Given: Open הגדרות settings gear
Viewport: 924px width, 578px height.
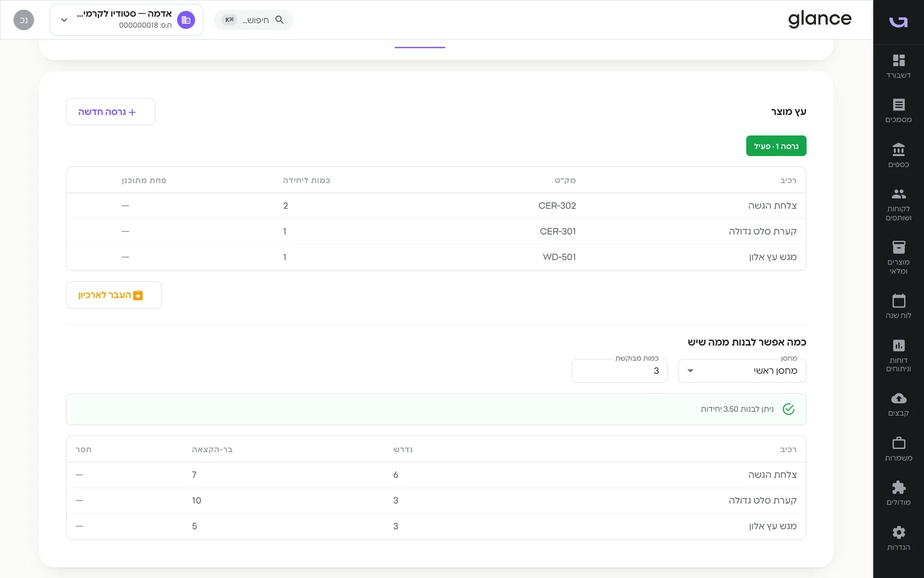Looking at the screenshot, I should point(899,539).
